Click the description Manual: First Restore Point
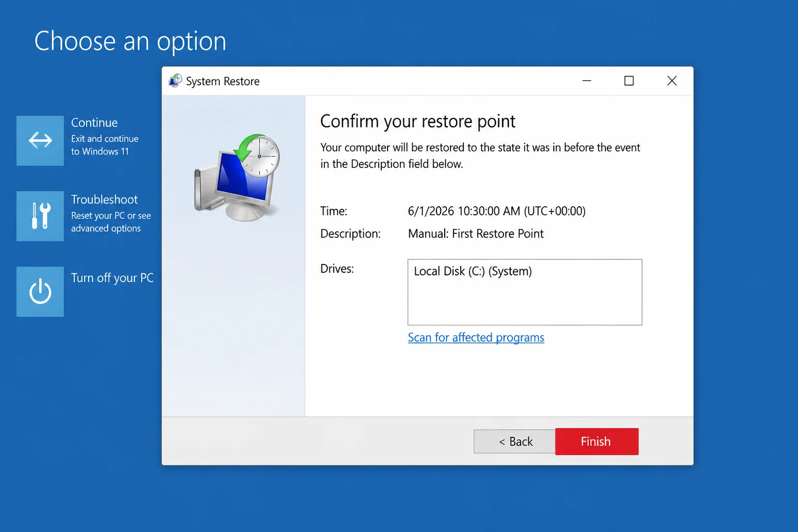This screenshot has width=798, height=532. tap(476, 234)
